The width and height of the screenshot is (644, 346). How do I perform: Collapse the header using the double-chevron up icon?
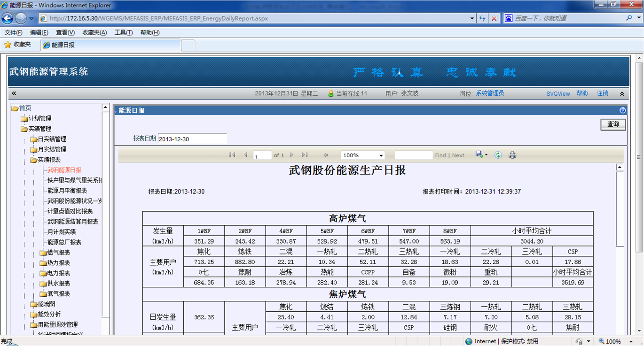click(622, 94)
